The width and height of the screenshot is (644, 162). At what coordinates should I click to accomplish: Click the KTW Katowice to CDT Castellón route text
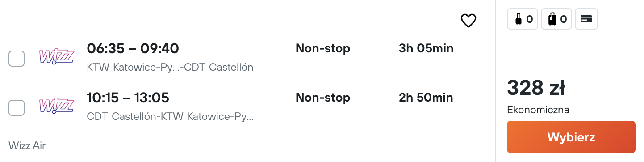tap(170, 68)
